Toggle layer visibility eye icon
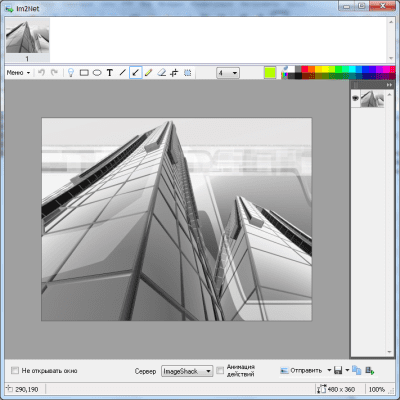This screenshot has height=400, width=400. click(x=355, y=98)
